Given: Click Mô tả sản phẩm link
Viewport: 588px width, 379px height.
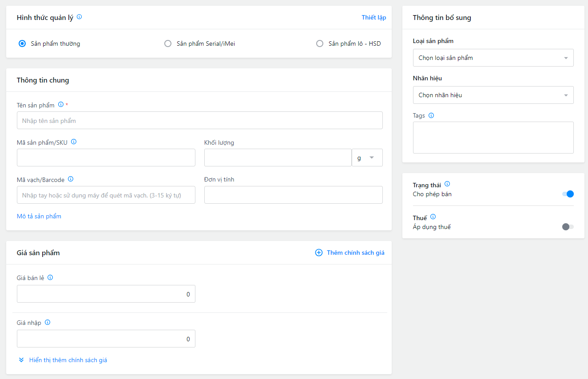Looking at the screenshot, I should point(39,216).
